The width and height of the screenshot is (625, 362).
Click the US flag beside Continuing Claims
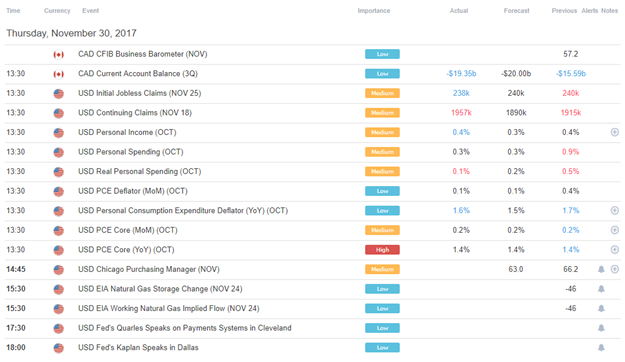click(59, 113)
